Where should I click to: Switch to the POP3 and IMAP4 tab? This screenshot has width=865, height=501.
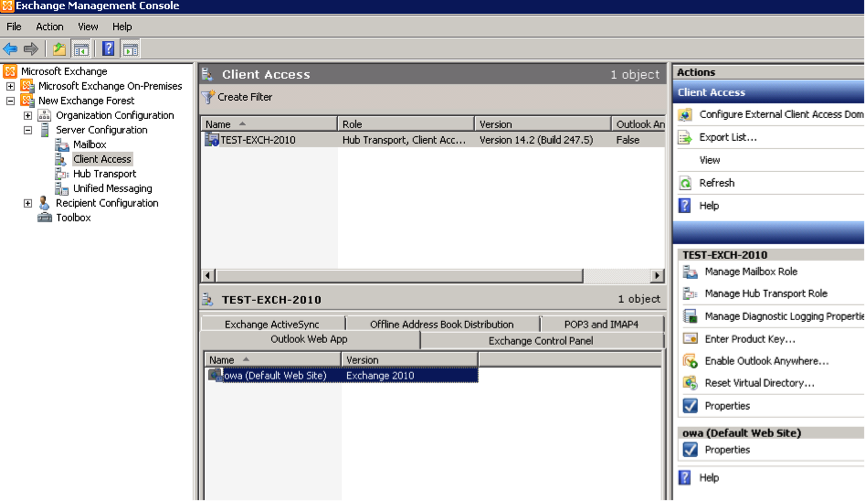601,324
